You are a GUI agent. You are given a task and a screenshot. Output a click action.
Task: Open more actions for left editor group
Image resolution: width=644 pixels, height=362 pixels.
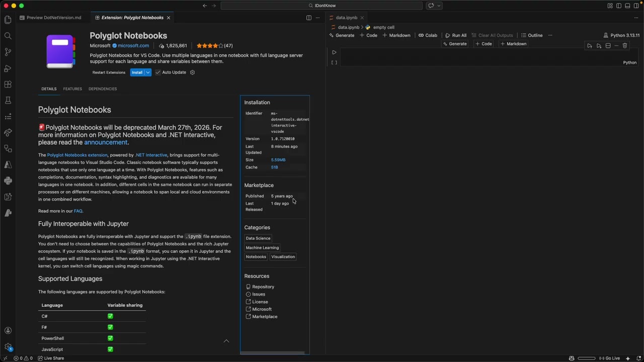(x=318, y=18)
